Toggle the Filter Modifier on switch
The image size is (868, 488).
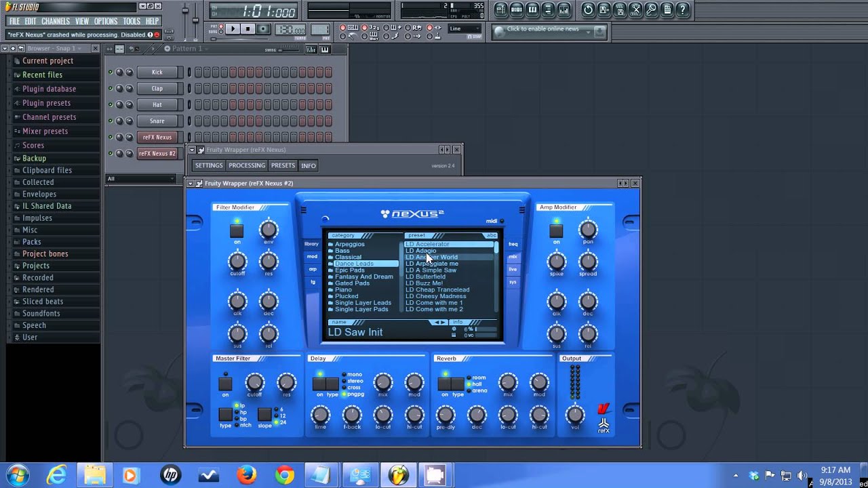tap(237, 230)
